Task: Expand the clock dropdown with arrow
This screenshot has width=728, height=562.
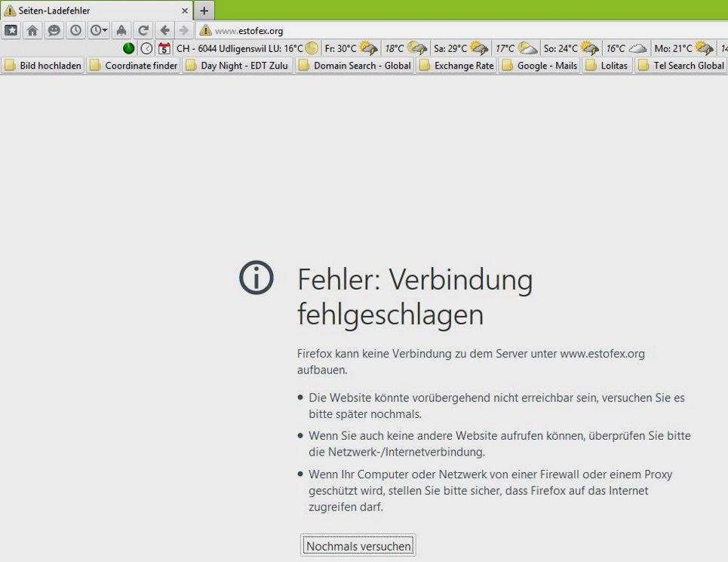Action: (98, 31)
